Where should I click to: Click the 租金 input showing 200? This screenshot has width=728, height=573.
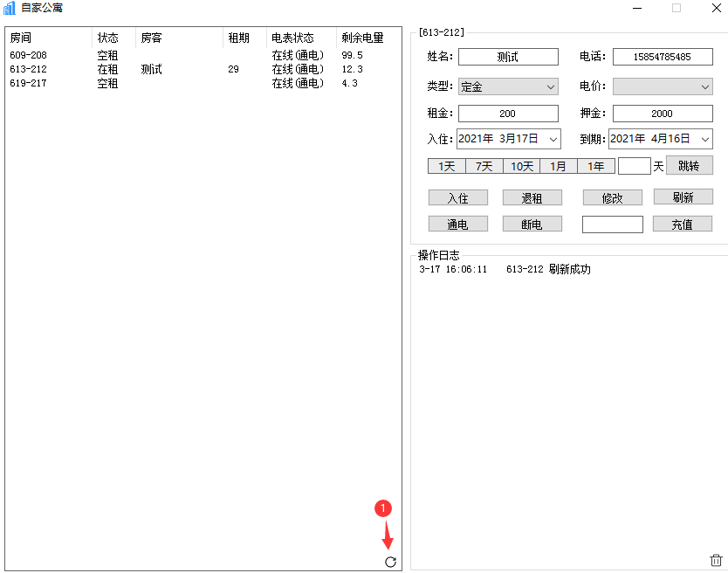click(x=508, y=114)
